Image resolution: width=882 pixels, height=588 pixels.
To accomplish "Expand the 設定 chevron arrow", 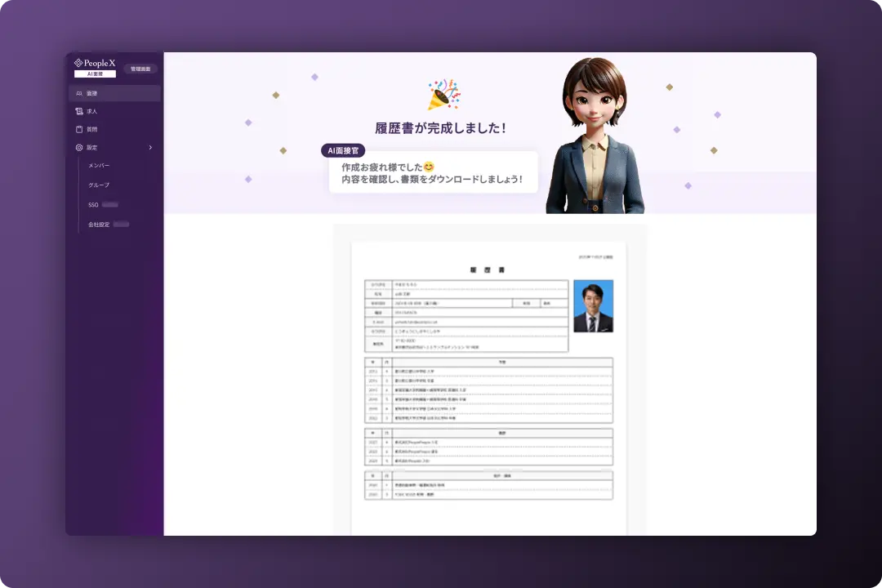I will click(x=150, y=148).
